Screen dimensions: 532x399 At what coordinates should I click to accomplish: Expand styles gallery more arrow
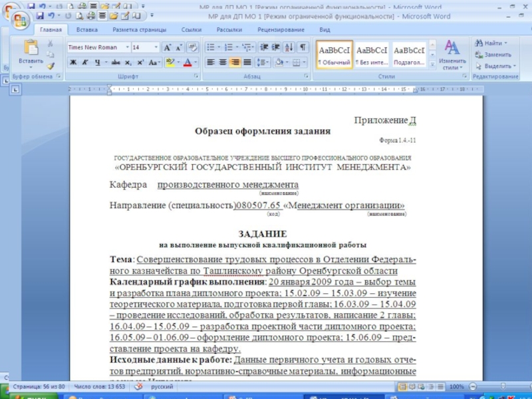click(x=433, y=64)
